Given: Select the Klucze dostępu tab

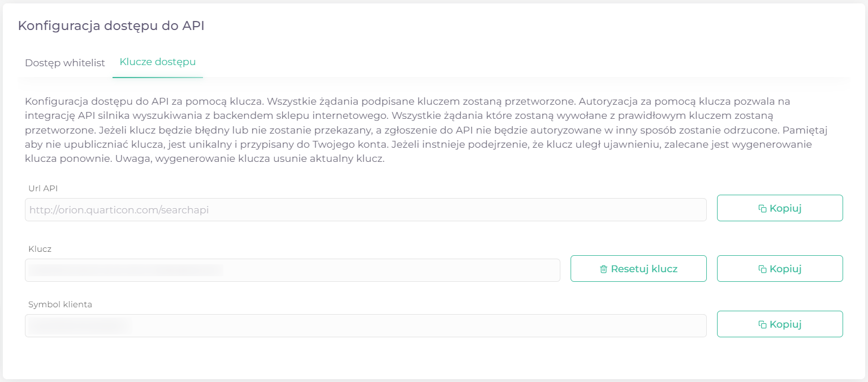Looking at the screenshot, I should click(x=158, y=62).
